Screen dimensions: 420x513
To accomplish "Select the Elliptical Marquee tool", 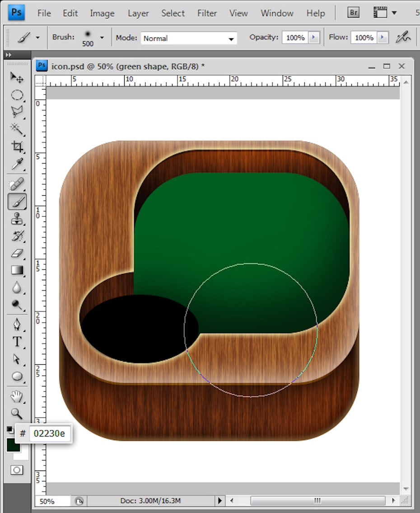I will point(17,95).
